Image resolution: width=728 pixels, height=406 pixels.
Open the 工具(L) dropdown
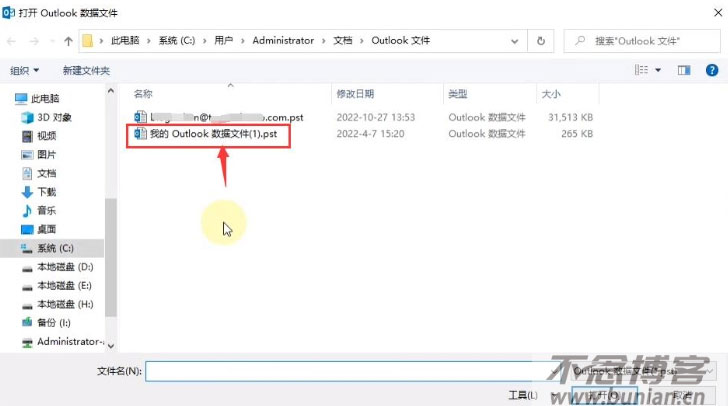(x=532, y=395)
